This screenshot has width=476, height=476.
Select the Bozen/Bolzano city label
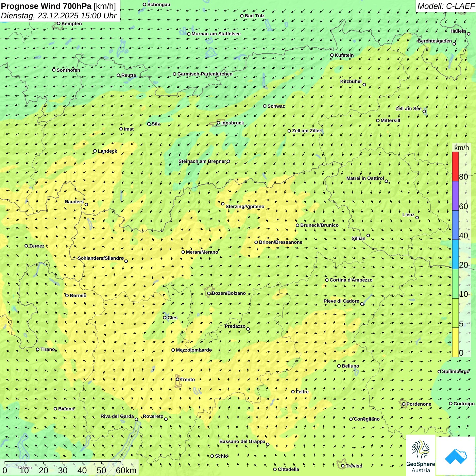pos(228,293)
